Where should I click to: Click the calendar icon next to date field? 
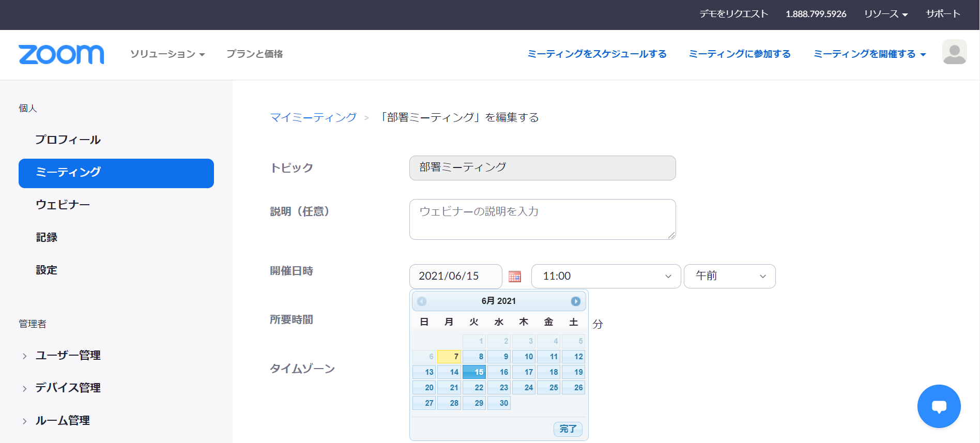point(514,277)
